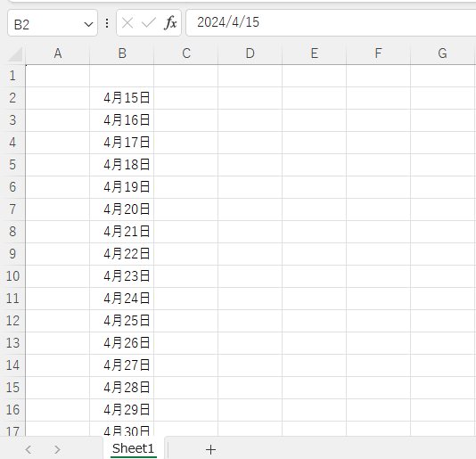Click the three-dot formula bar resize handle
This screenshot has height=459, width=476.
[x=107, y=23]
